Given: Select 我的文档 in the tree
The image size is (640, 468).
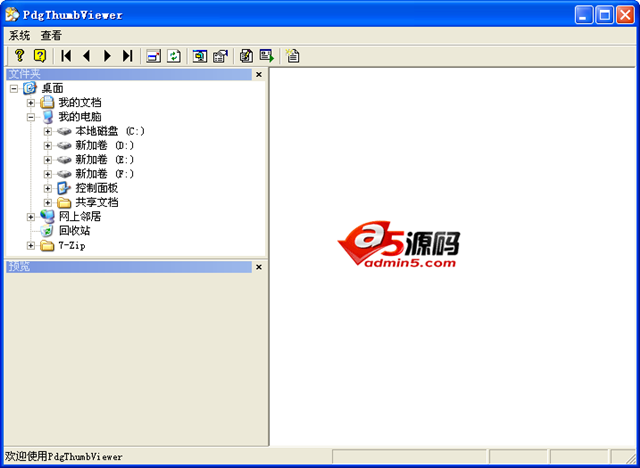Looking at the screenshot, I should (80, 102).
